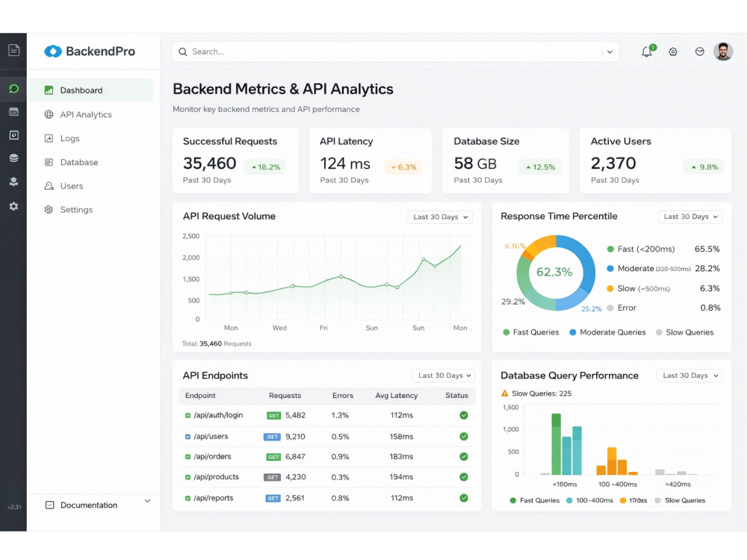Click the Dashboard bar chart icon

click(49, 90)
